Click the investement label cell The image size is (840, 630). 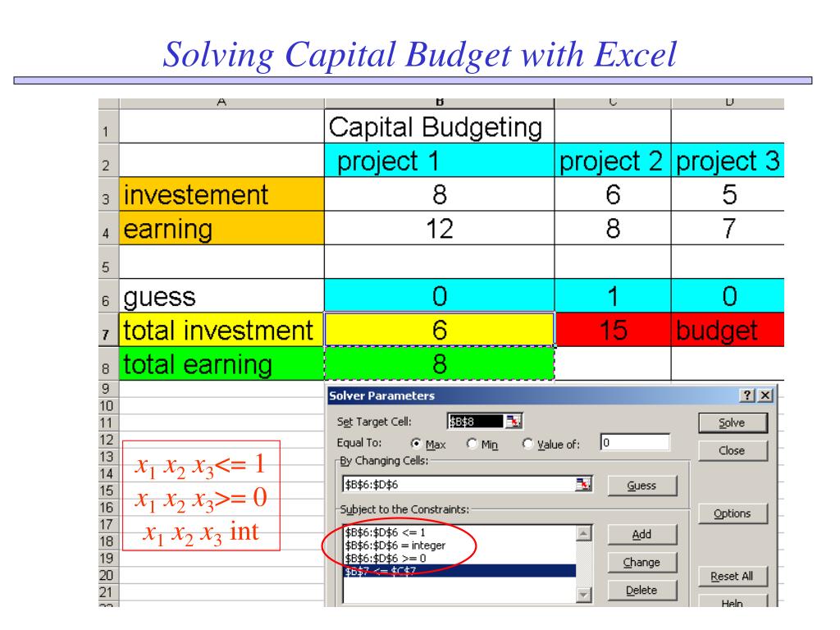coord(221,194)
